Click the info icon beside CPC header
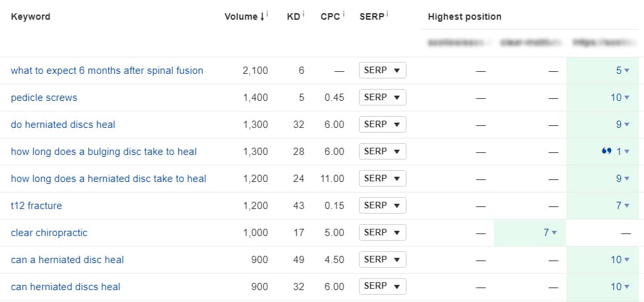This screenshot has width=644, height=302. 344,15
